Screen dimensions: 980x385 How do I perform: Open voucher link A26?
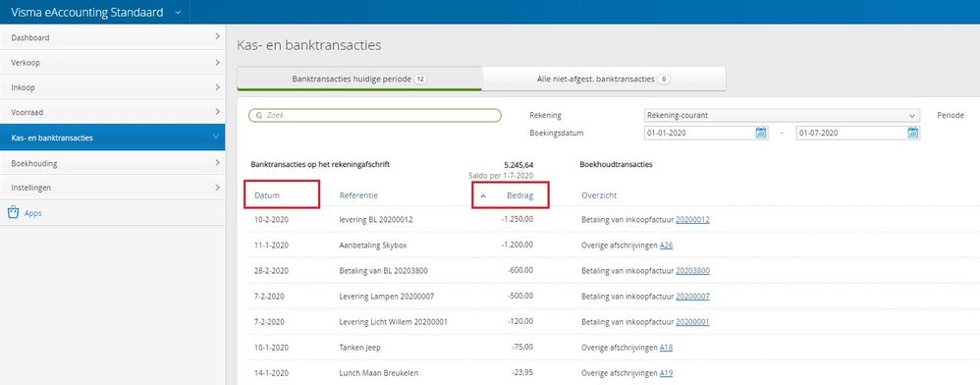[666, 246]
